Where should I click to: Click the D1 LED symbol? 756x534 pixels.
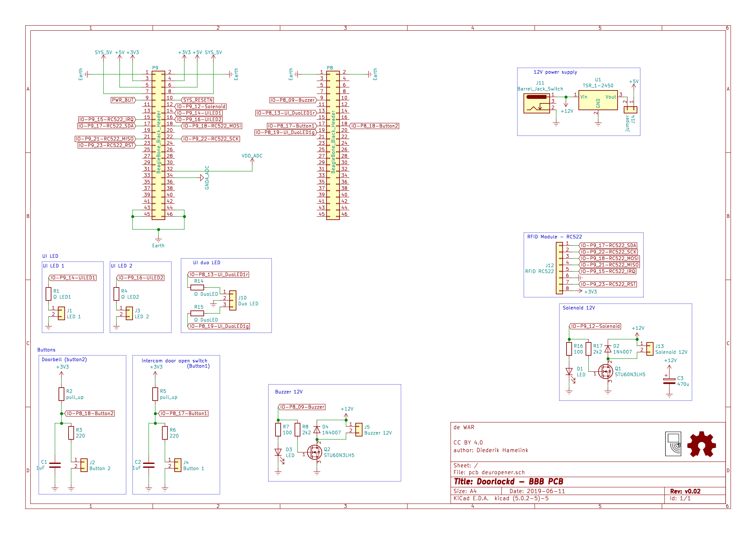(x=569, y=372)
